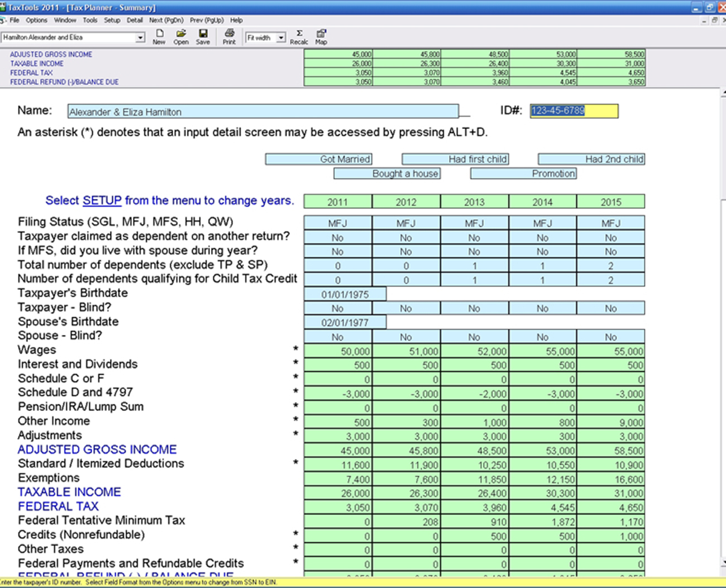Click the Bought a house note field
The image size is (726, 588).
point(387,174)
